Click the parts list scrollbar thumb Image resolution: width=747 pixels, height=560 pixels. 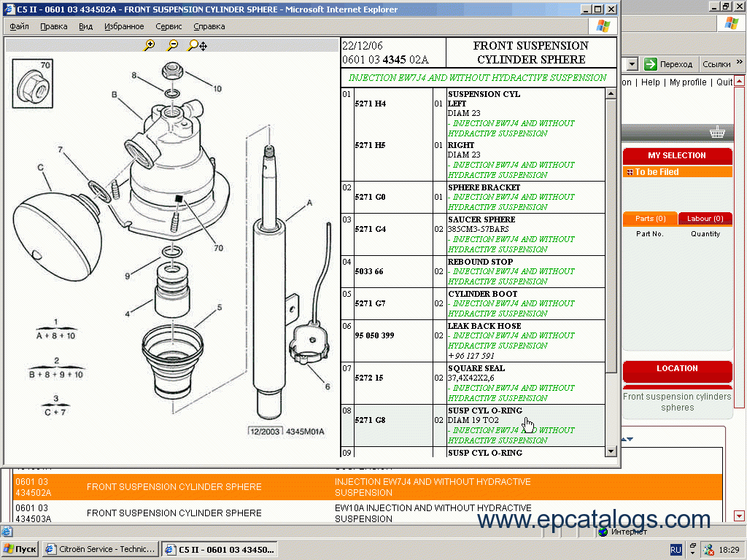[x=611, y=236]
